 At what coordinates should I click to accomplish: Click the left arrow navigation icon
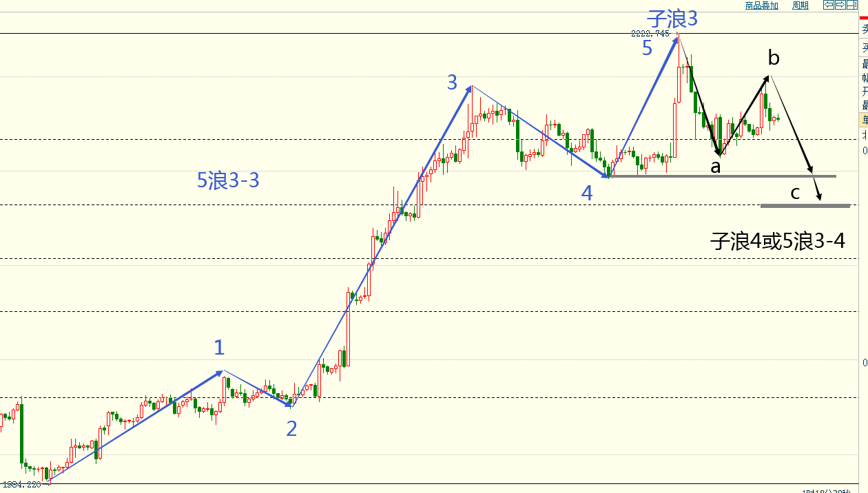829,5
